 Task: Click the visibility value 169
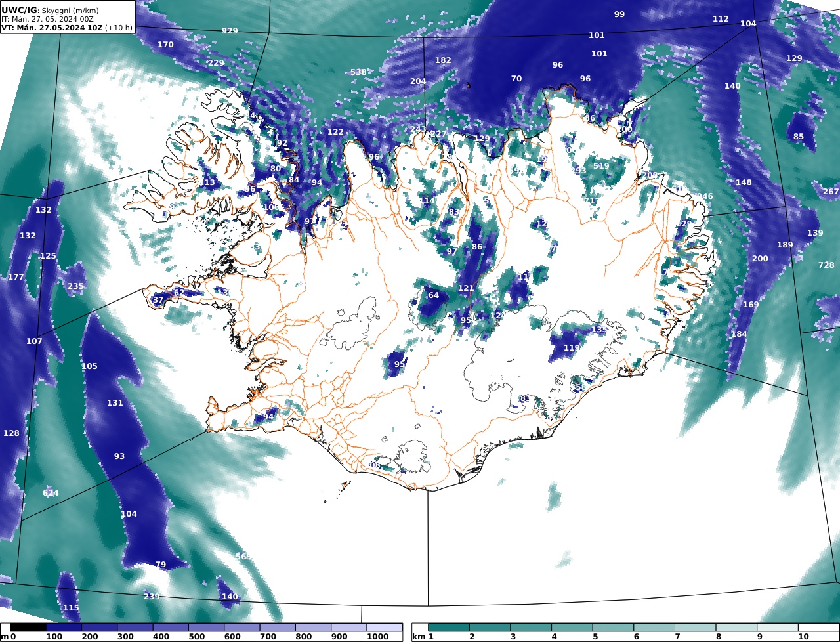point(751,305)
